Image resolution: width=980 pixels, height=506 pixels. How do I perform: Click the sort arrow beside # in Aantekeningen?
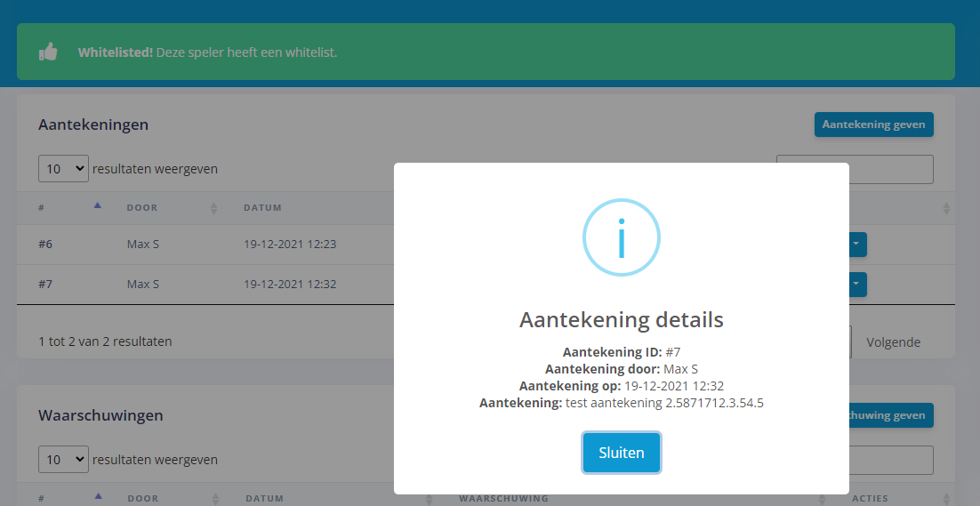[98, 206]
